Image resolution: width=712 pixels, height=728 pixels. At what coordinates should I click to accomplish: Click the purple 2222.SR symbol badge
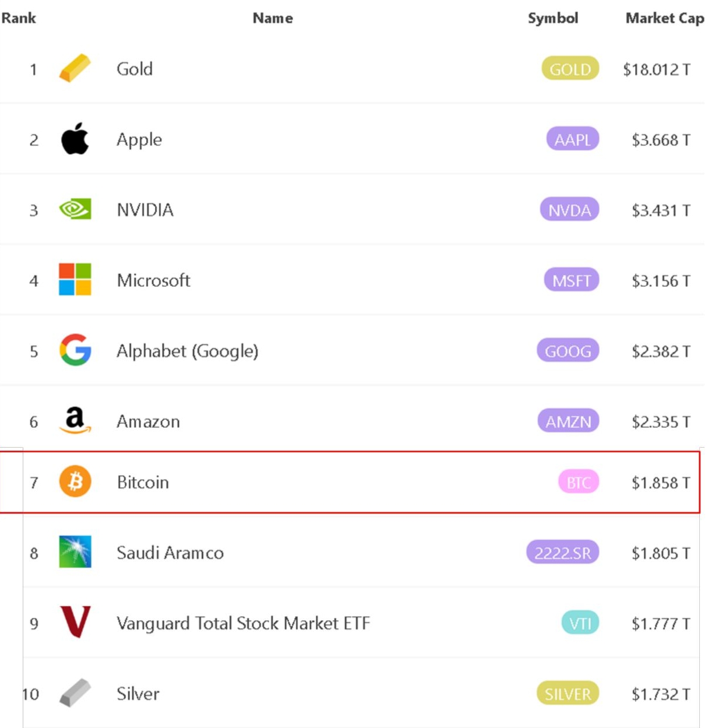(x=563, y=552)
